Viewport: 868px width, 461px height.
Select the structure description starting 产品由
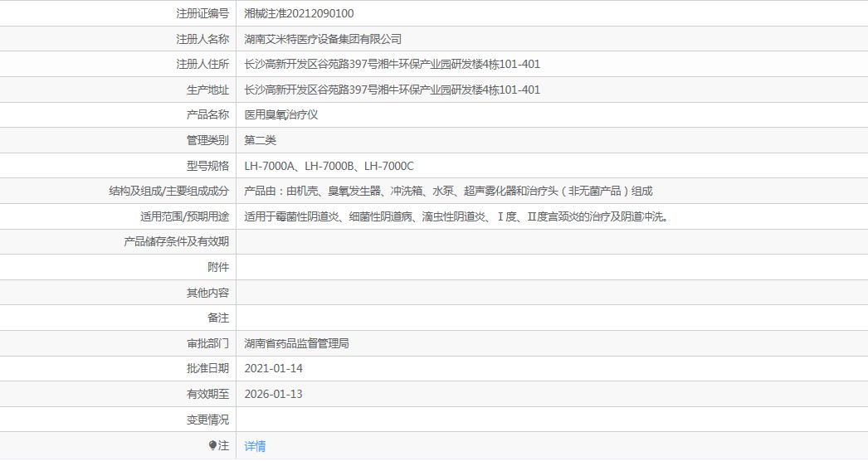(448, 191)
